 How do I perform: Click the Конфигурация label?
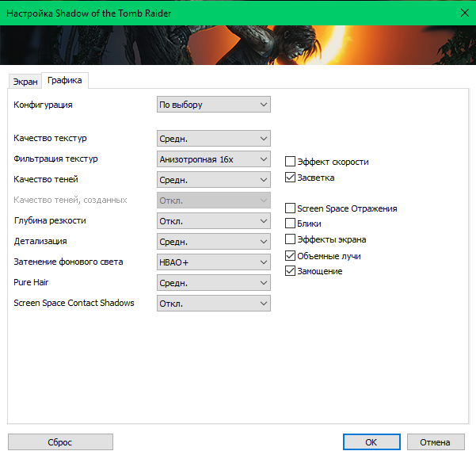43,105
